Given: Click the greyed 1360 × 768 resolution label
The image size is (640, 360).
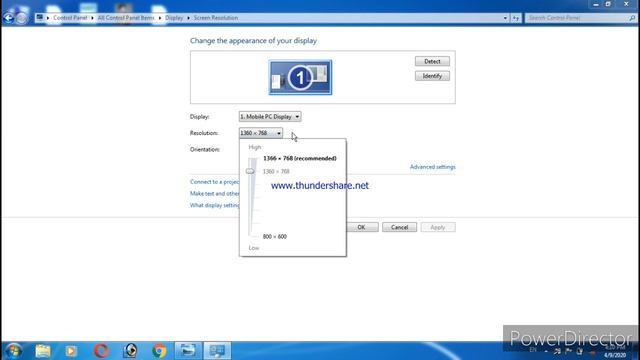Looking at the screenshot, I should pos(276,171).
